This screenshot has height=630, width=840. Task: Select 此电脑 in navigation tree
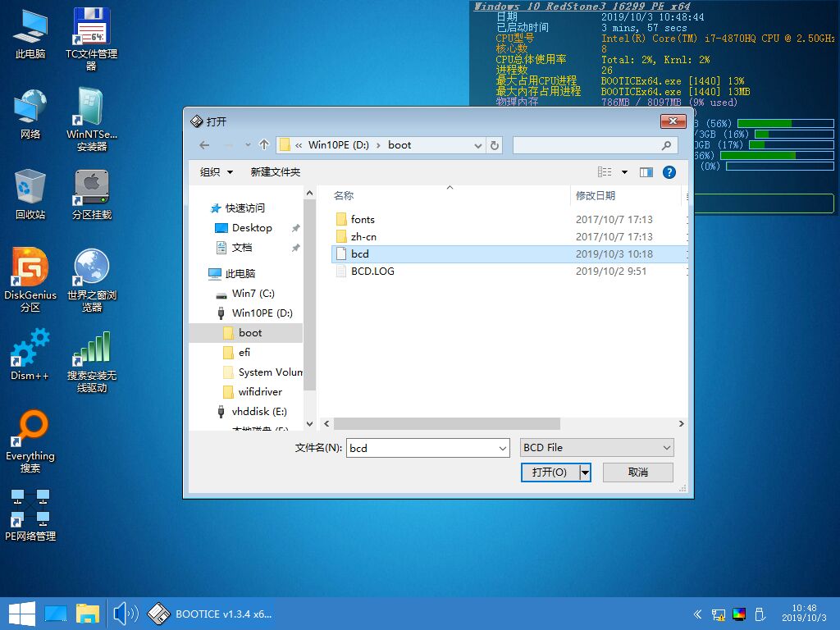point(240,274)
